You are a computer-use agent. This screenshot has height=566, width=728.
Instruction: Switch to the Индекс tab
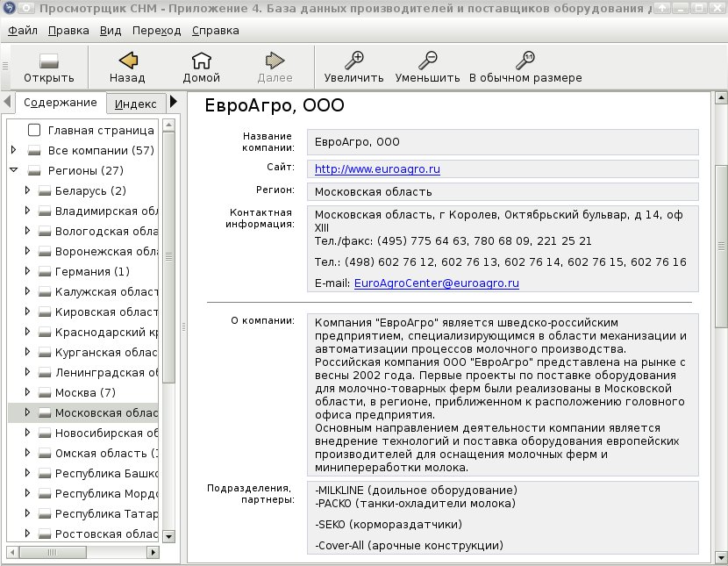136,104
